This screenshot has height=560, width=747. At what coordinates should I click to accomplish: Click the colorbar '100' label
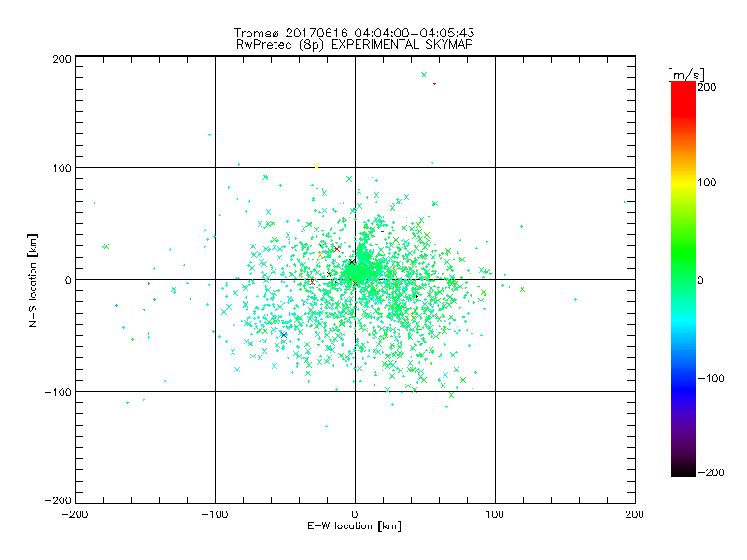pos(707,182)
